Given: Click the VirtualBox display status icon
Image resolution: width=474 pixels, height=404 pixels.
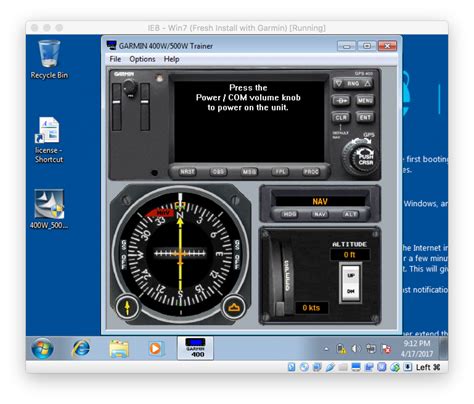Looking at the screenshot, I should pyautogui.click(x=356, y=367).
